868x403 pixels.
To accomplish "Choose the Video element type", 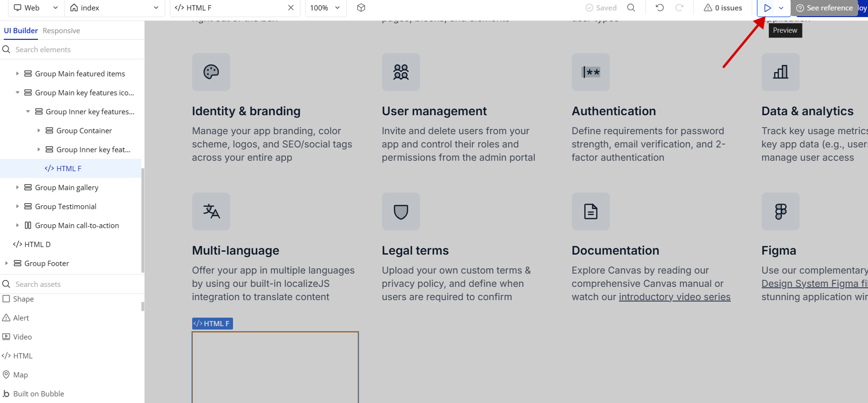I will coord(17,337).
